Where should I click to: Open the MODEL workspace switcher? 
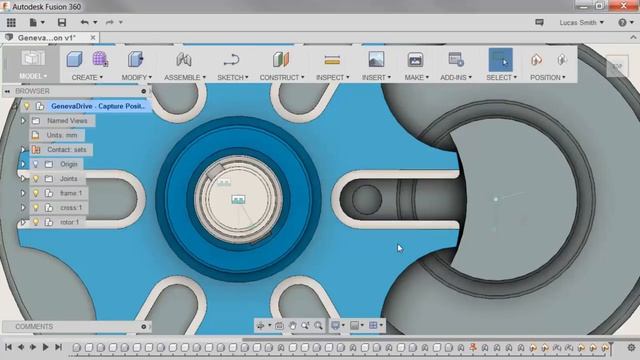[x=33, y=76]
